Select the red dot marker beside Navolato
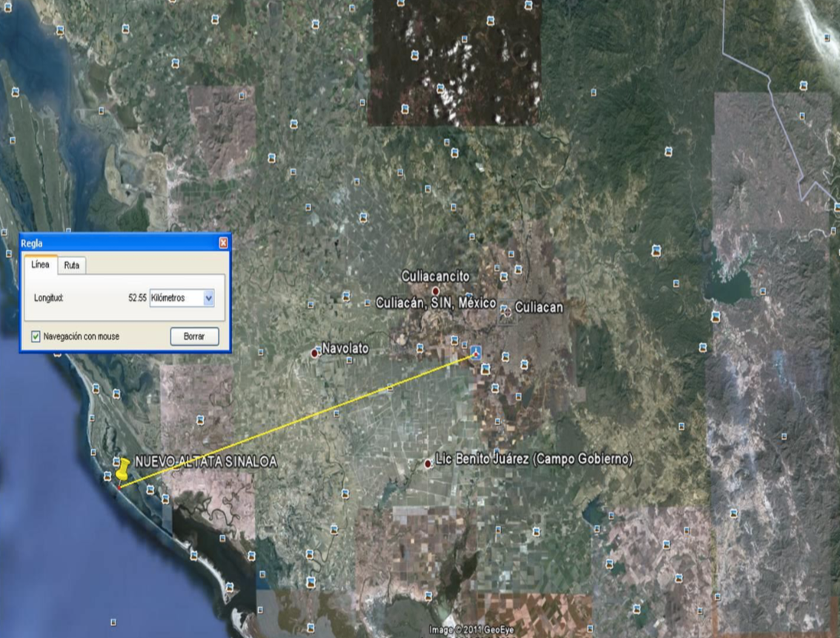Screen dimensions: 840x638 pos(314,353)
